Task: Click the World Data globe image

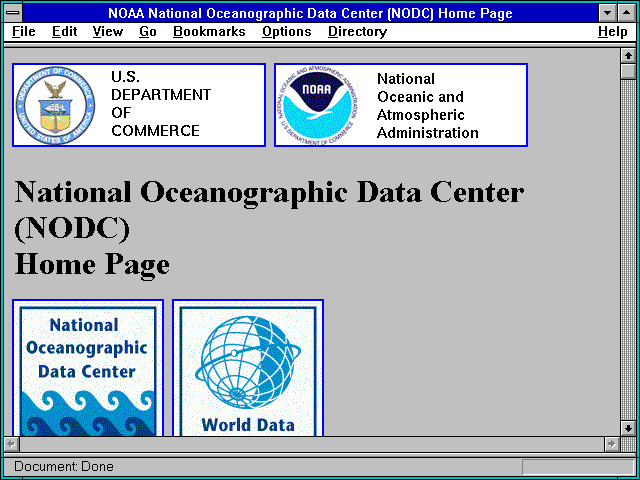Action: coord(248,368)
